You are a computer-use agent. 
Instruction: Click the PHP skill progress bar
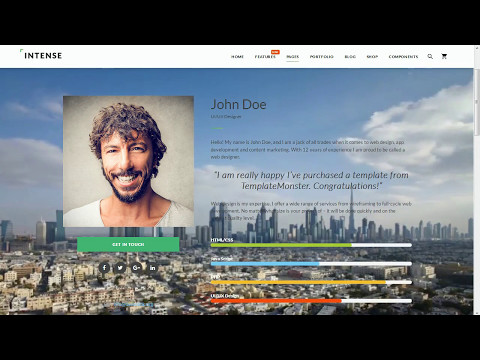(311, 282)
